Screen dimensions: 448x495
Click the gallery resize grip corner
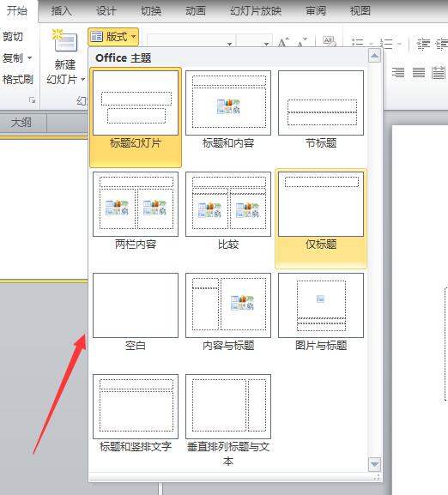click(x=376, y=477)
